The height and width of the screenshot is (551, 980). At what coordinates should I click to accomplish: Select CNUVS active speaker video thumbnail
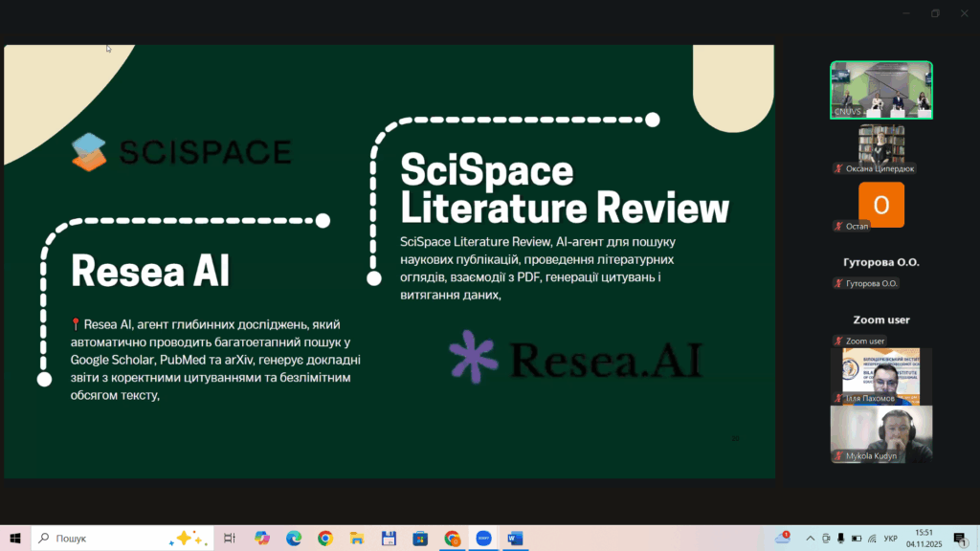881,90
